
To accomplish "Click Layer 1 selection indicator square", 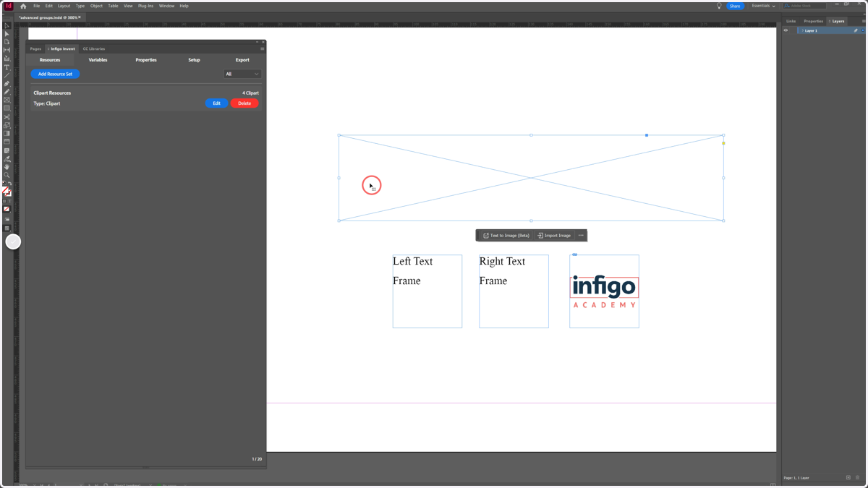I will pyautogui.click(x=863, y=30).
